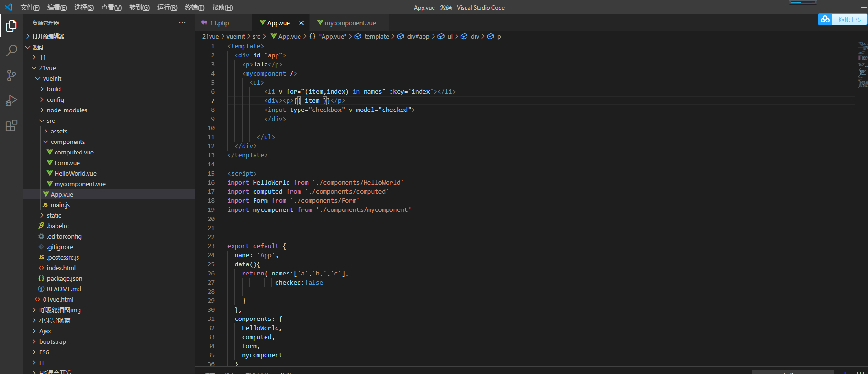The height and width of the screenshot is (374, 868).
Task: Expand the 小米导航蓝 folder
Action: (109, 320)
